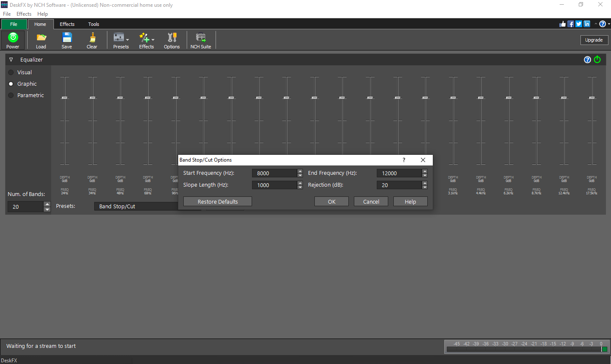Viewport: 611px width, 364px height.
Task: Open the Effects menu
Action: (24, 14)
